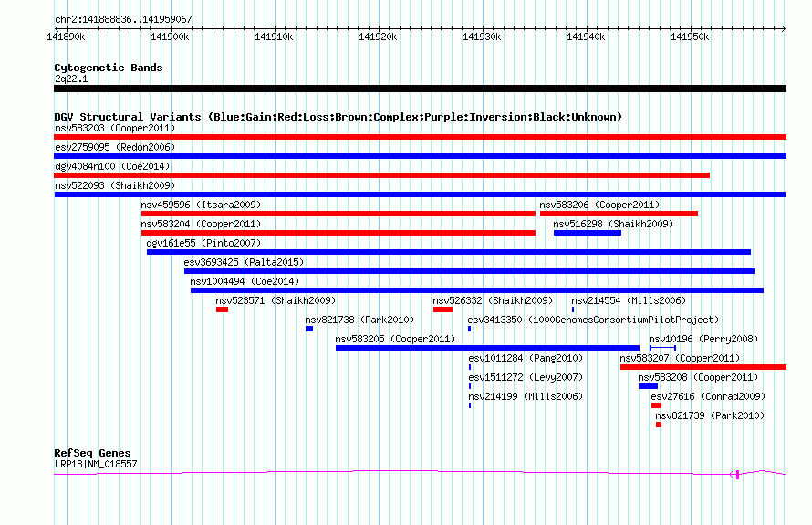812x525 pixels.
Task: Click the dgv161e55 (Pinto2007) label text
Action: click(x=203, y=243)
